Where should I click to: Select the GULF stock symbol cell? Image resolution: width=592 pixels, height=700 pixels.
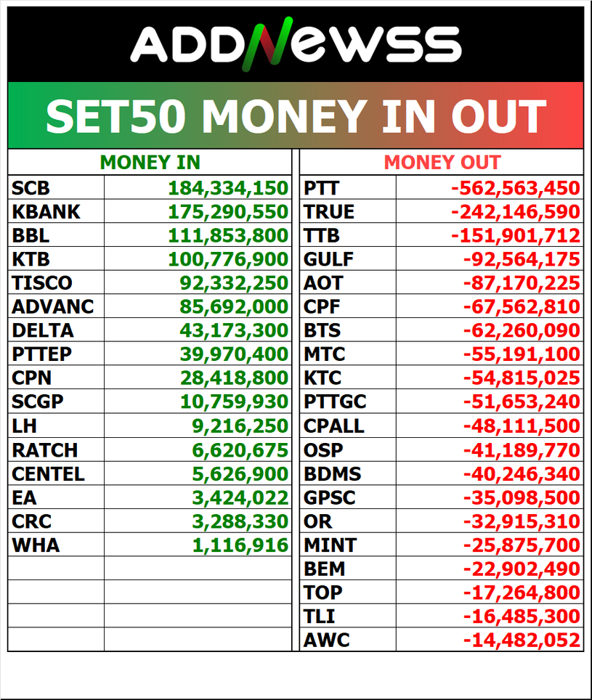(329, 259)
